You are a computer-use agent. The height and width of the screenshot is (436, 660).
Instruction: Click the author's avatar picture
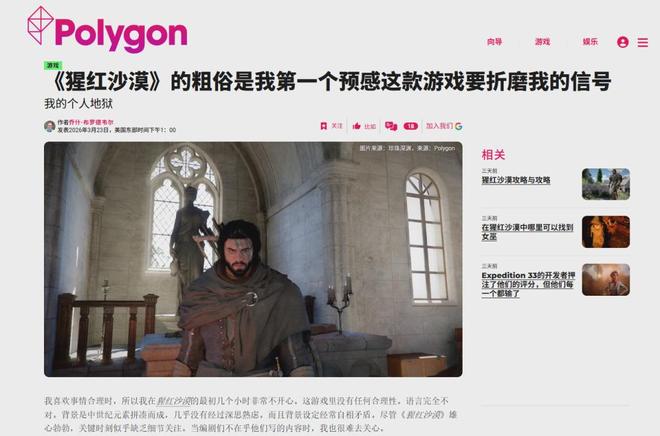click(x=50, y=126)
